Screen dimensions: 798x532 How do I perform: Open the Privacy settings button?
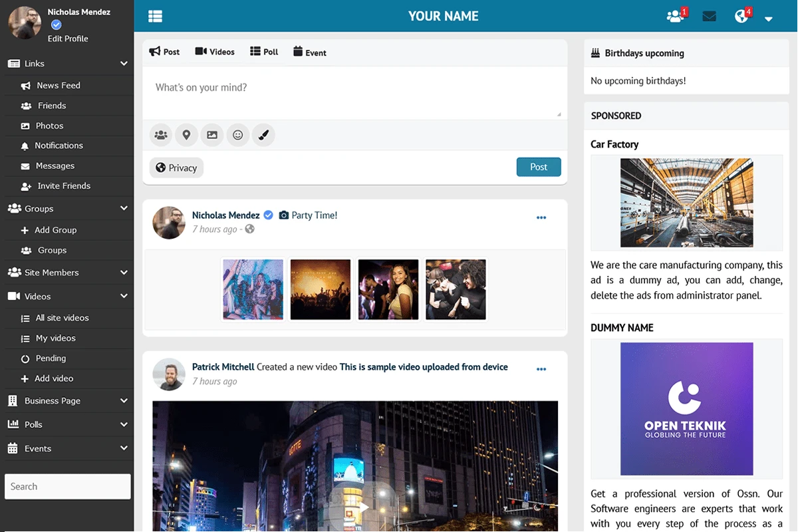pos(176,168)
